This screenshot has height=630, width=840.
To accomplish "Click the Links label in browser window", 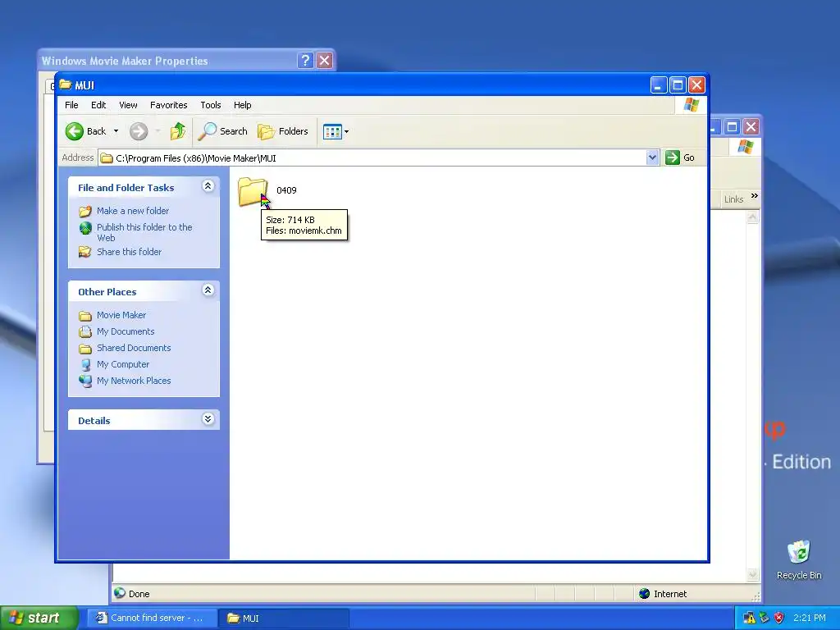I will coord(733,199).
